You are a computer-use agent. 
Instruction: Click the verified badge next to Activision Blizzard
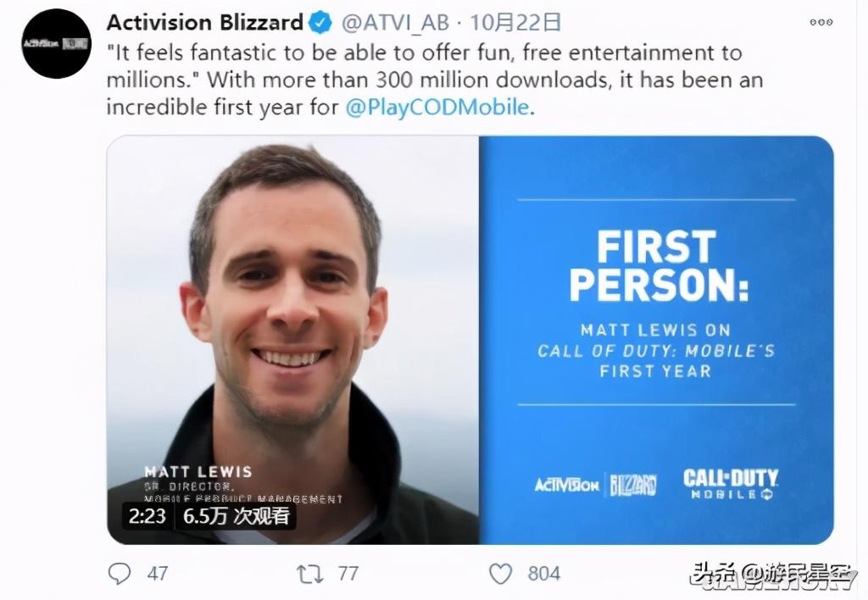coord(320,23)
